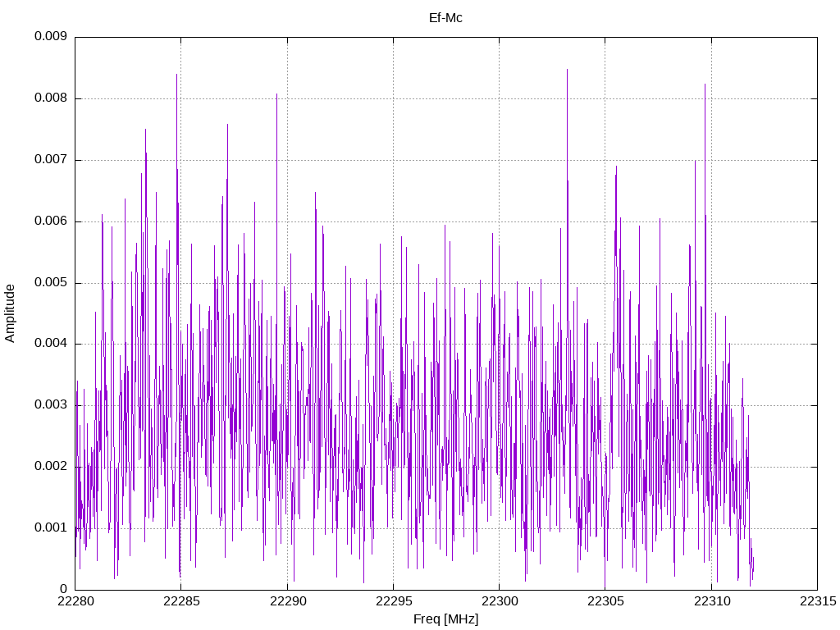The height and width of the screenshot is (630, 840).
Task: Click the plot title 'Ef-Mc'
Action: (445, 18)
